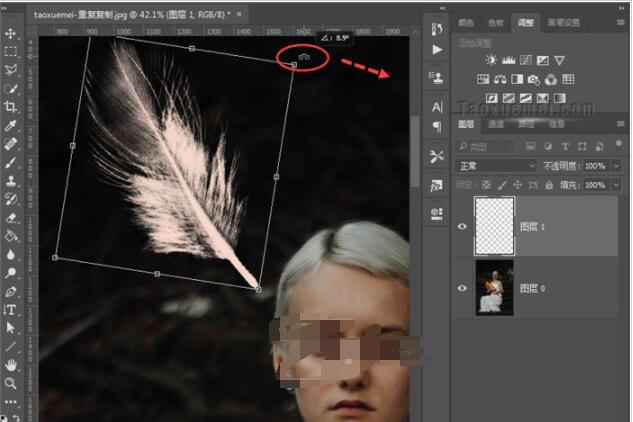
Task: Open the Adjustments panel flyout menu
Action: [620, 23]
